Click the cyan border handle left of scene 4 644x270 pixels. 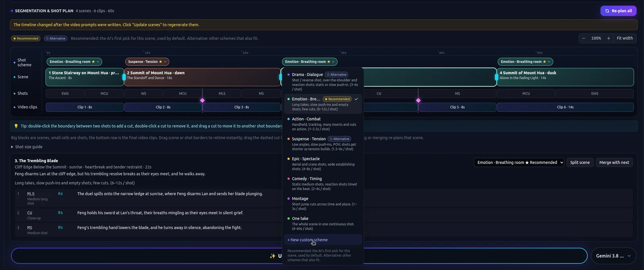point(497,77)
